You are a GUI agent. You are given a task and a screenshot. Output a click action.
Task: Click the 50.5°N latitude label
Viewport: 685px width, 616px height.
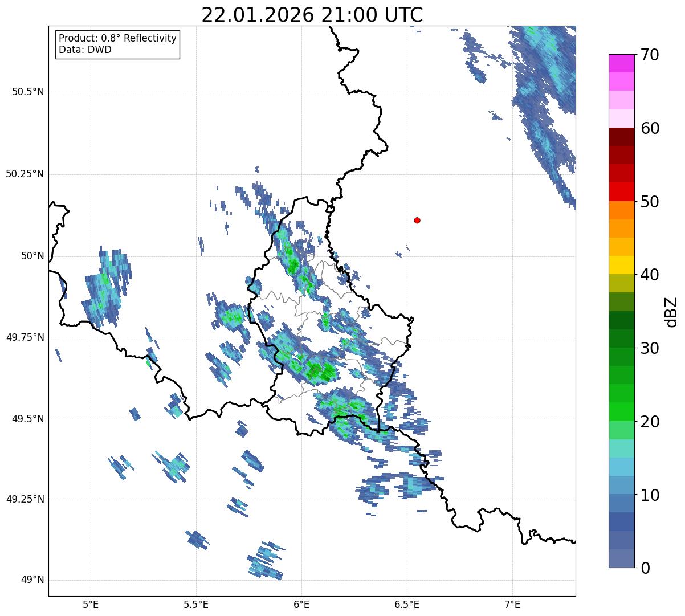click(x=28, y=92)
